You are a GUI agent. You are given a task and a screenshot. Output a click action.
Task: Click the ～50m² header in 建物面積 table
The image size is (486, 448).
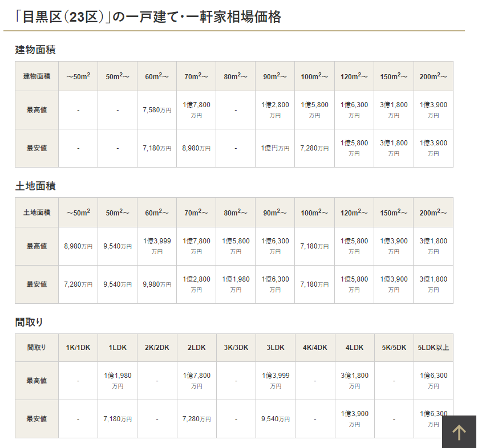pos(78,76)
